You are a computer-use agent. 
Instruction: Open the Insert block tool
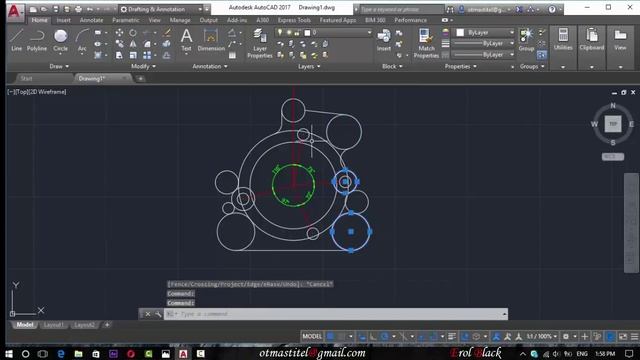(384, 40)
